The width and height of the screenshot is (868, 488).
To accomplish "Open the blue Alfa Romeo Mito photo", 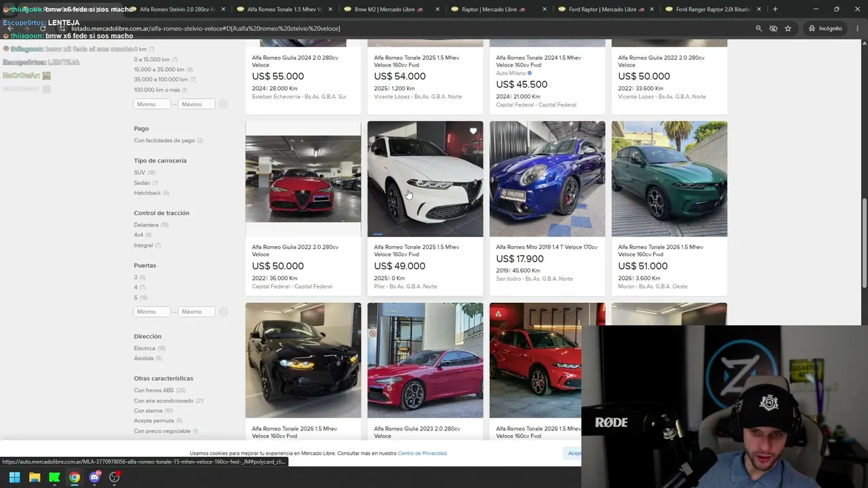I will coord(547,179).
